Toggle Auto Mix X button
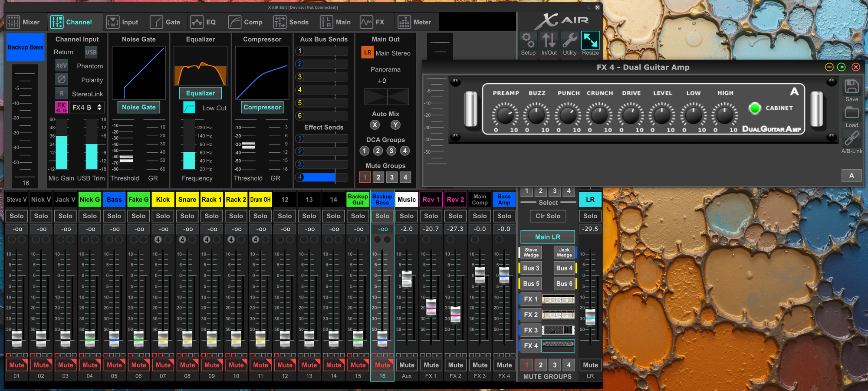 click(375, 125)
